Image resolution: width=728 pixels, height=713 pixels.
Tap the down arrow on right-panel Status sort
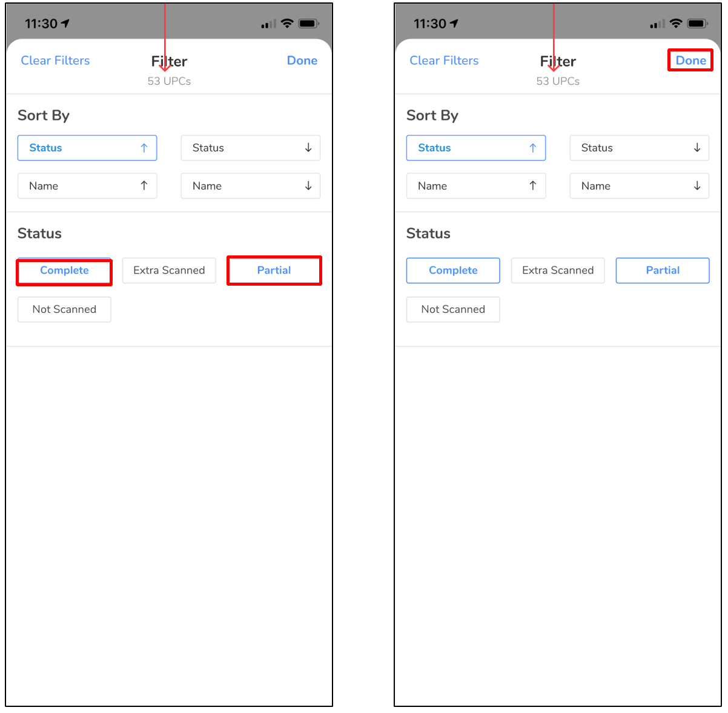click(697, 148)
